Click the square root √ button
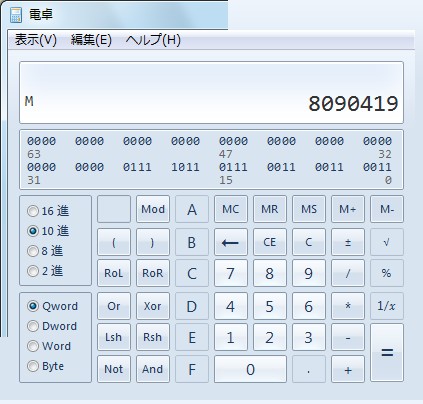423x404 pixels. click(387, 242)
